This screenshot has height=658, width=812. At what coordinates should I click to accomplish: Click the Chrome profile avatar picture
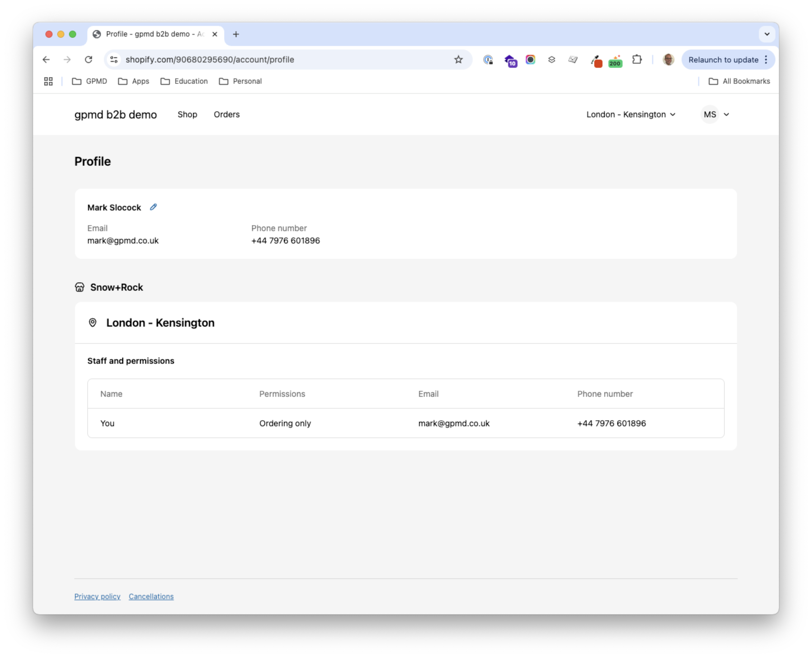[668, 60]
